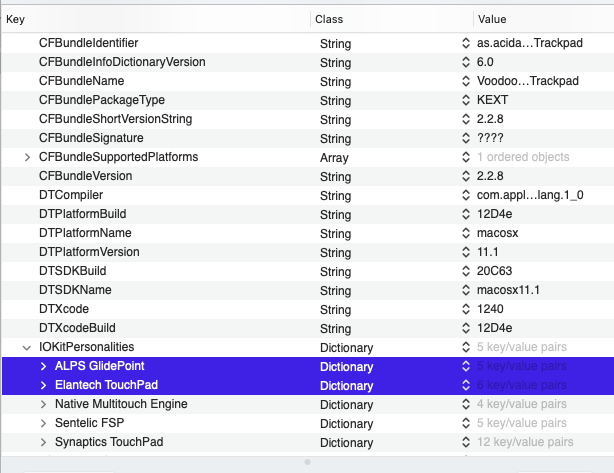Click the Class column header
The width and height of the screenshot is (614, 473).
click(390, 19)
